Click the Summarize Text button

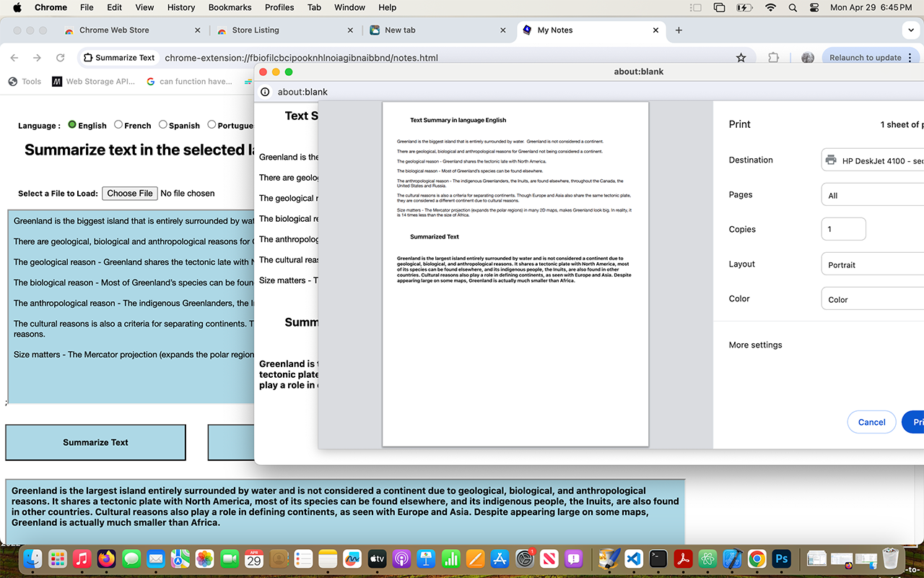tap(95, 442)
